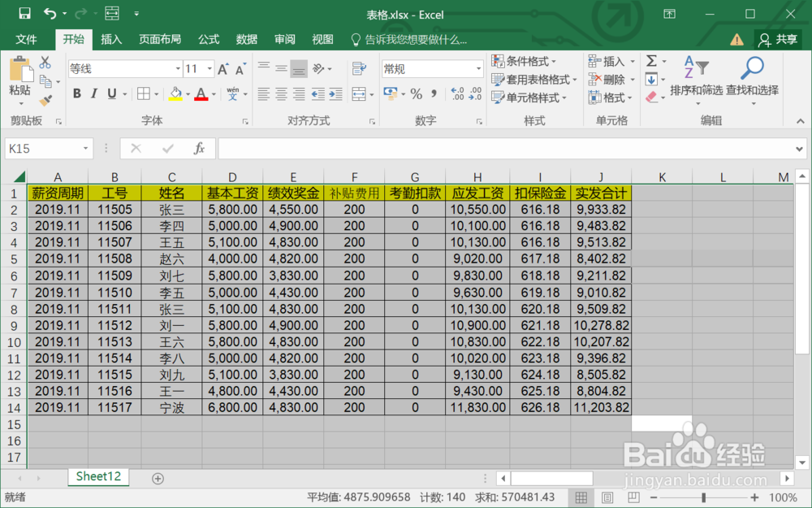Click the text orientation icon
This screenshot has width=812, height=508.
319,68
